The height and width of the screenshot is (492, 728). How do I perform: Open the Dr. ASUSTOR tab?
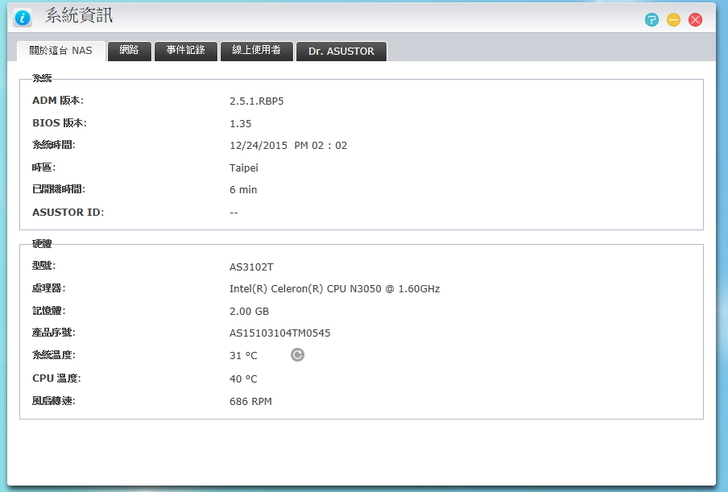coord(341,51)
